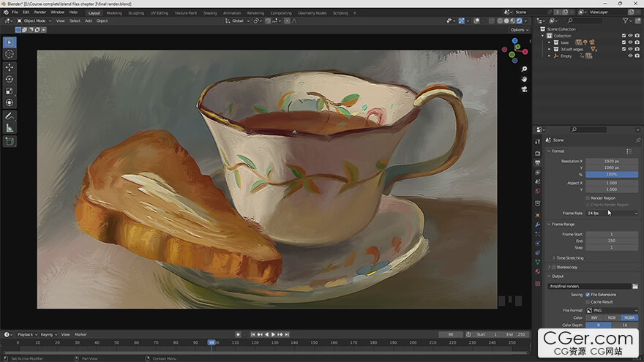Toggle camera view with the viewport camera icon
Viewport: 644px width, 362px height.
pos(525,89)
